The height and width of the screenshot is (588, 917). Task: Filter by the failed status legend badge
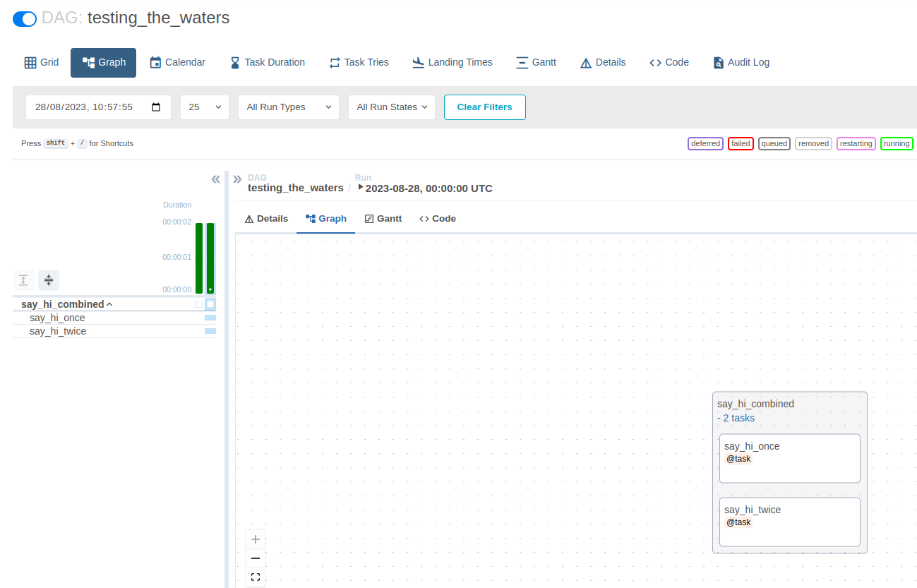pos(741,143)
